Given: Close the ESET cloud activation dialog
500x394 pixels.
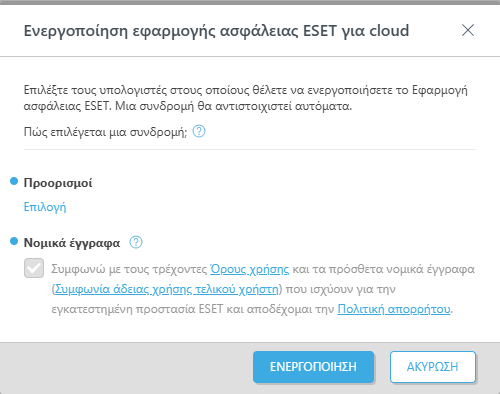Looking at the screenshot, I should [468, 30].
